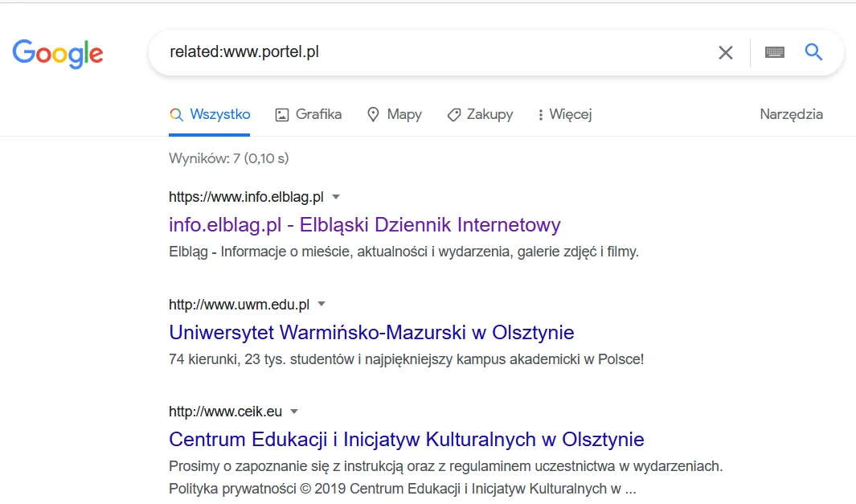Click the Wszystko magnifier icon
The image size is (856, 504).
click(x=176, y=115)
